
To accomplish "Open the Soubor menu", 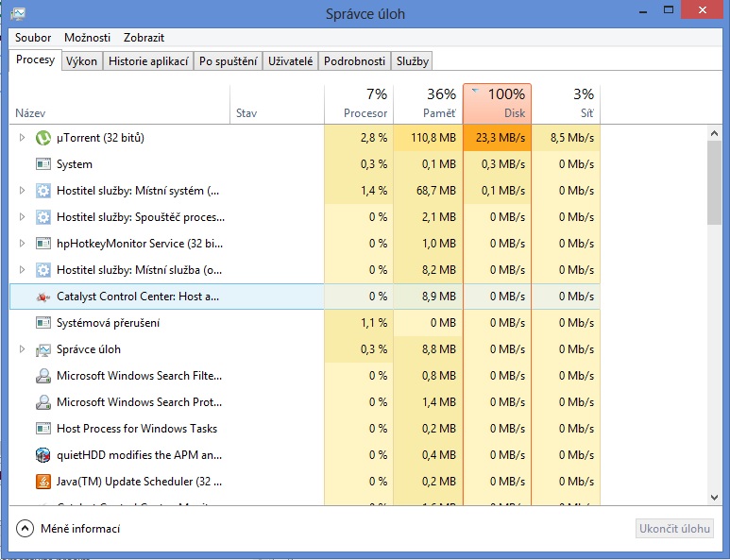I will click(33, 38).
